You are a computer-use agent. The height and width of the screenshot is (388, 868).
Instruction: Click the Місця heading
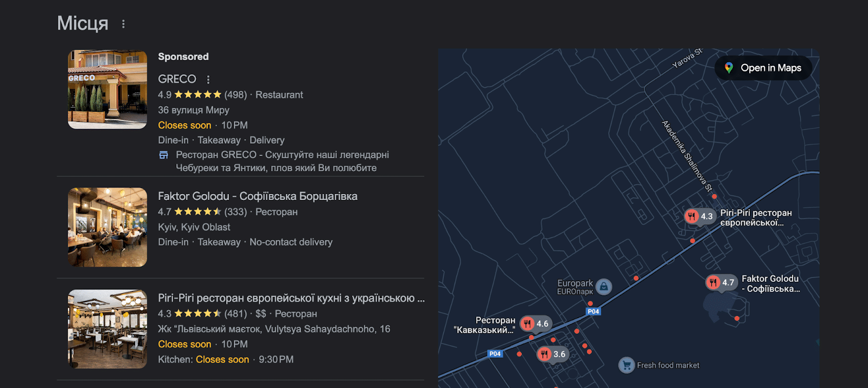(82, 23)
